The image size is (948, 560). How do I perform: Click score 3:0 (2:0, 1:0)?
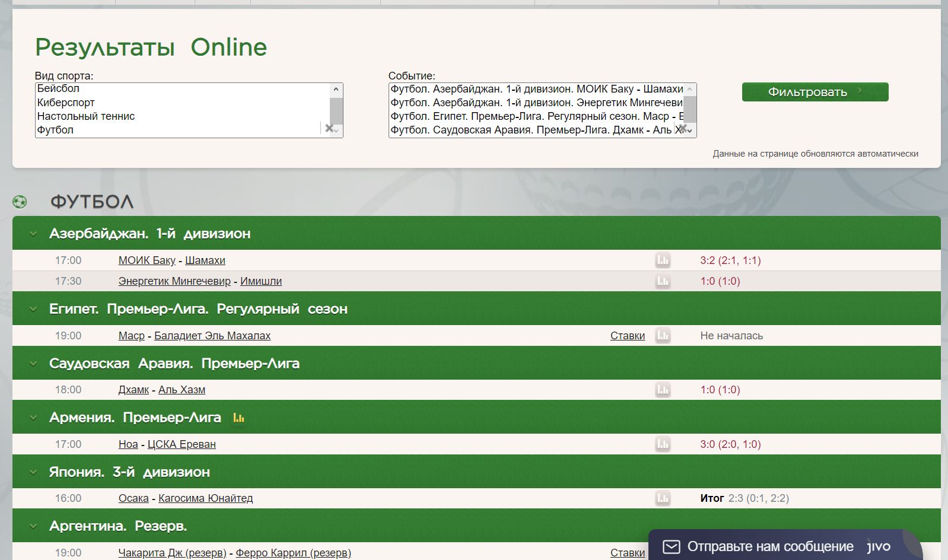[730, 444]
